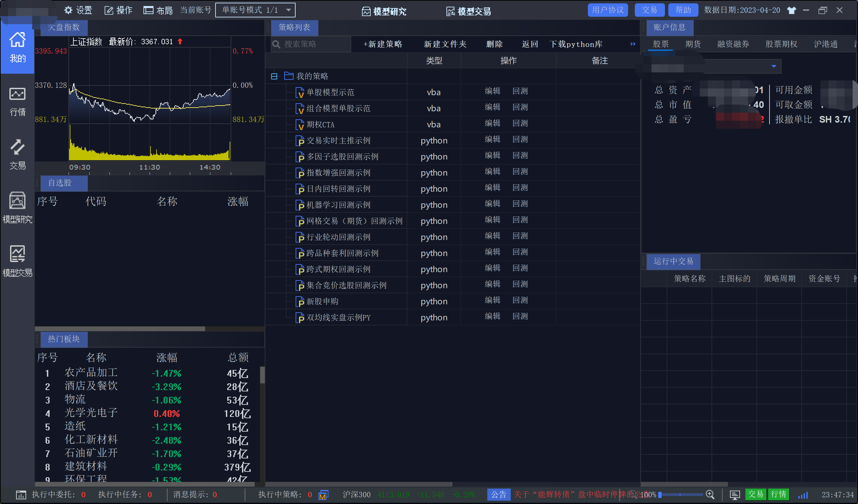Viewport: 858px width, 504px height.
Task: Click the 执行中委托 status entry
Action: [x=59, y=495]
